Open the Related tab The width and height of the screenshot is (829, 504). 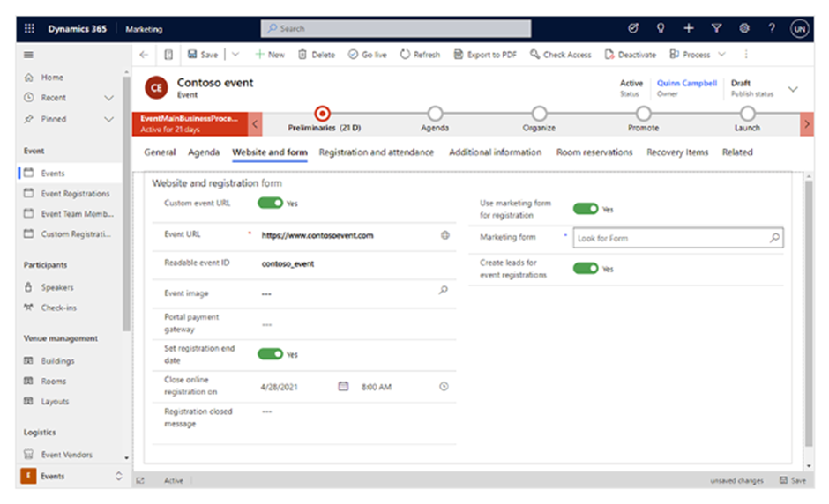pyautogui.click(x=737, y=152)
